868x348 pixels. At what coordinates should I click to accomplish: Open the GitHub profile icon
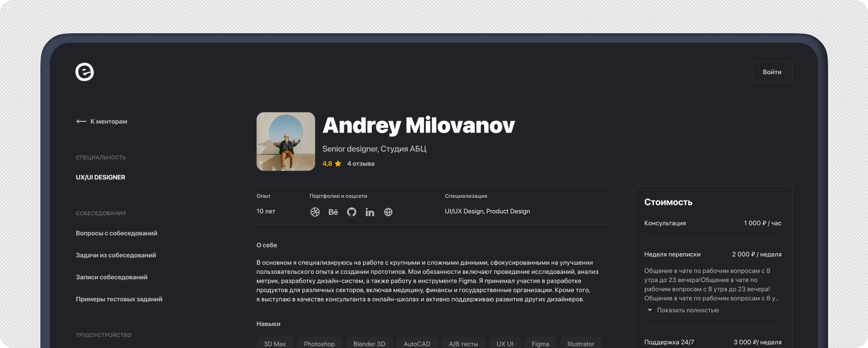pyautogui.click(x=352, y=212)
